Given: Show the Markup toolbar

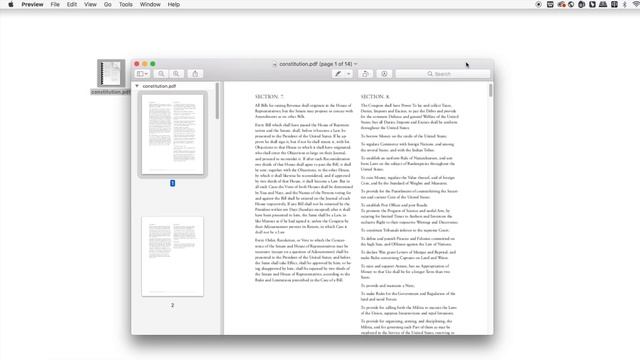Looking at the screenshot, I should (x=384, y=74).
